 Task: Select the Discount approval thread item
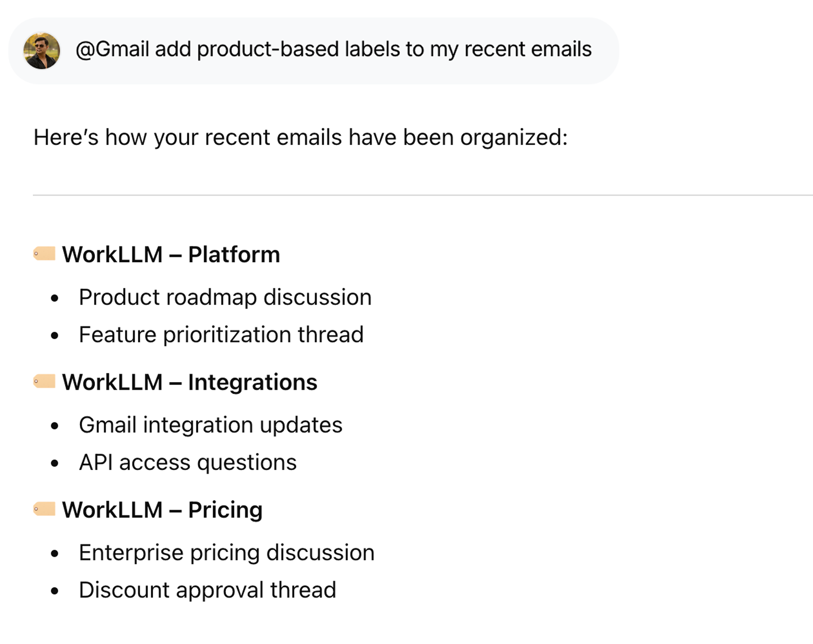pos(208,589)
